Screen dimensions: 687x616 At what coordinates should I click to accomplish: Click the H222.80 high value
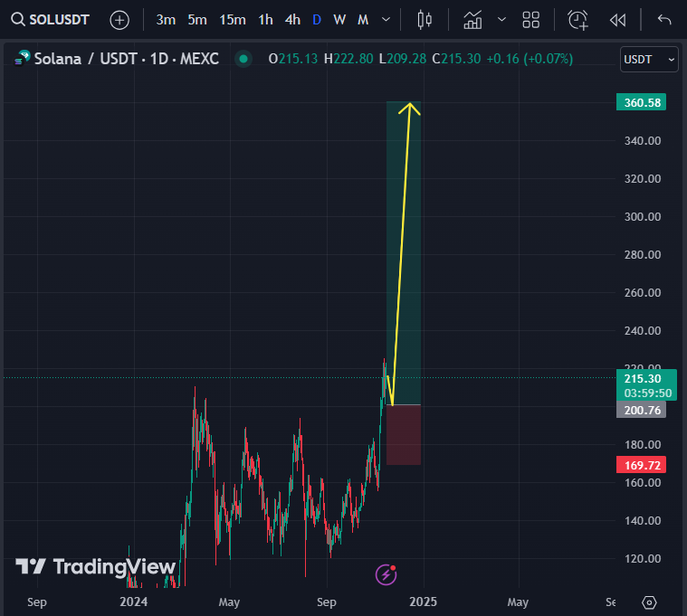pos(348,59)
